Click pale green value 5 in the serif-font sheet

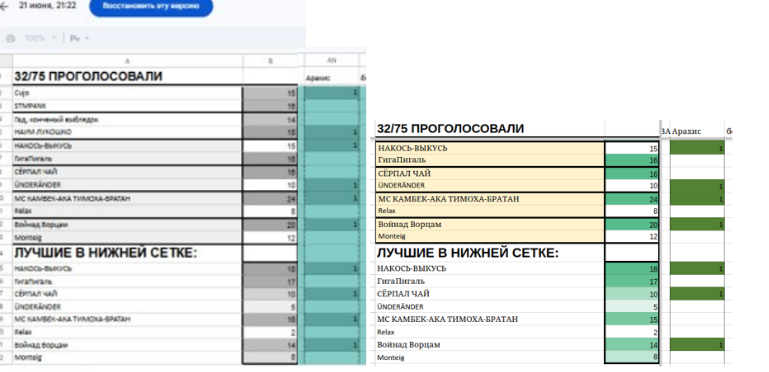632,307
